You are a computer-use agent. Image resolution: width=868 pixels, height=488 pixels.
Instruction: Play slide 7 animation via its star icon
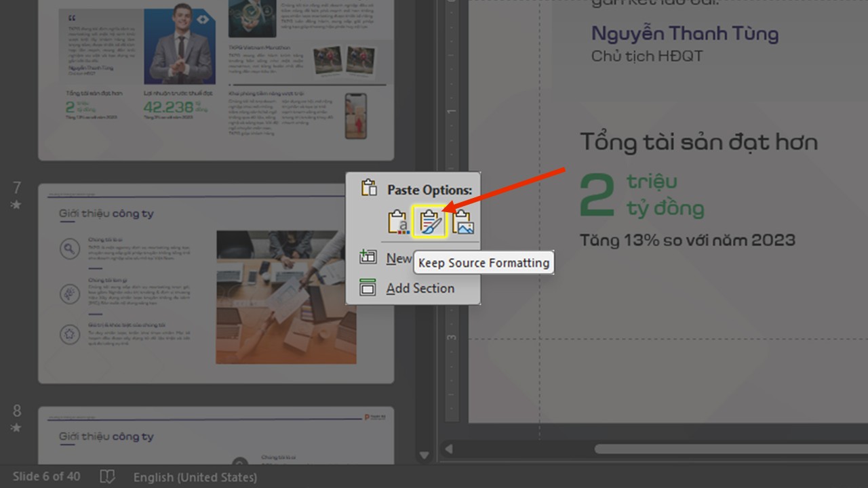(x=16, y=205)
